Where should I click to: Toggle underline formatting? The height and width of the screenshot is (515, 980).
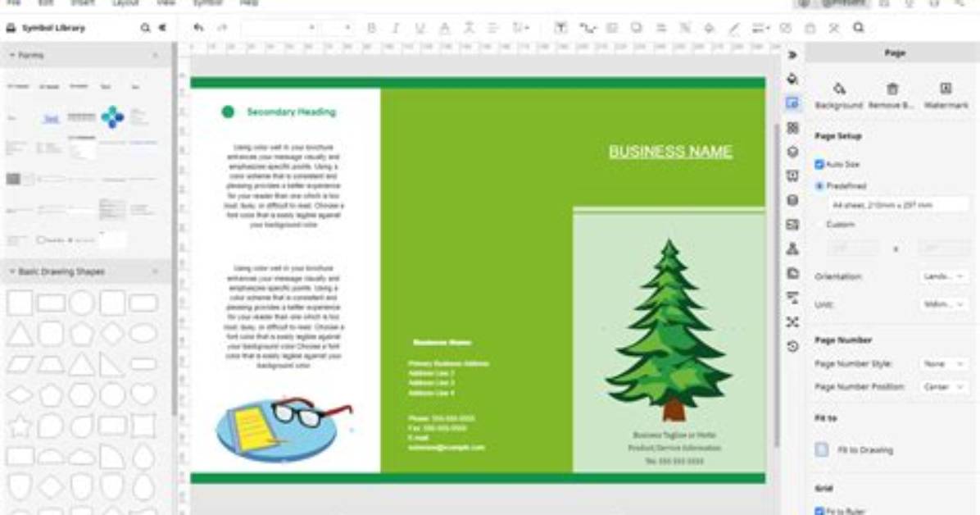coord(420,28)
